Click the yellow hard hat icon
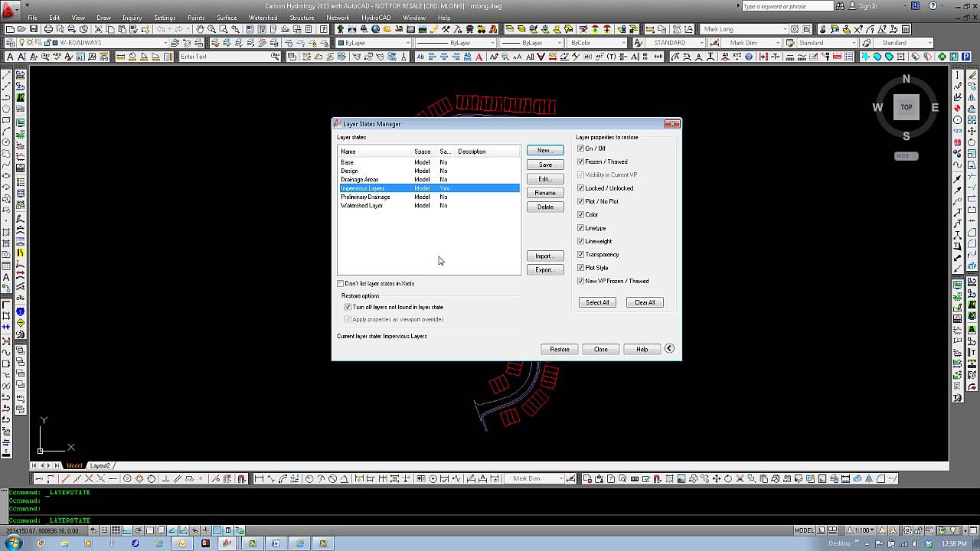980x551 pixels. click(387, 29)
